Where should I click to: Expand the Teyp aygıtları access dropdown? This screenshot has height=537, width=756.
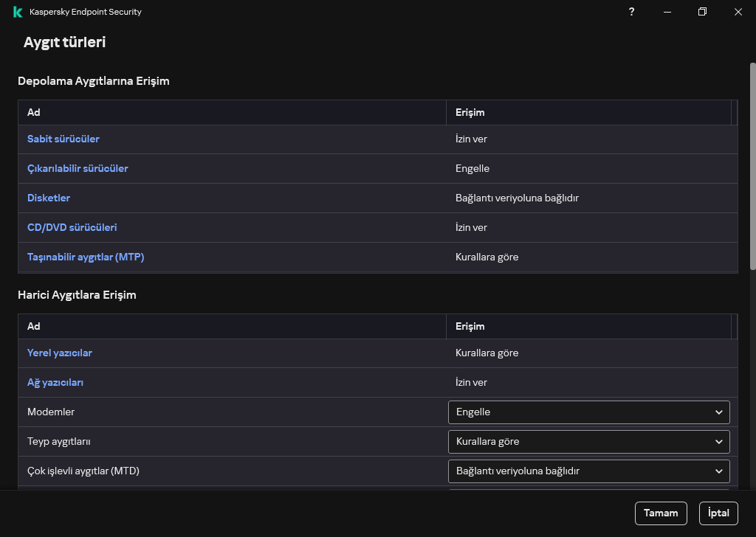tap(588, 441)
